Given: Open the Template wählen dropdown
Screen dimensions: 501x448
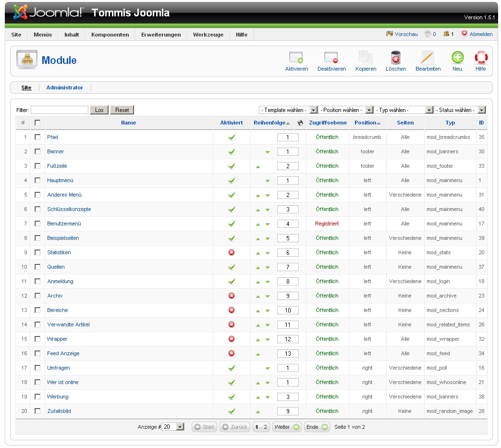Looking at the screenshot, I should (288, 110).
